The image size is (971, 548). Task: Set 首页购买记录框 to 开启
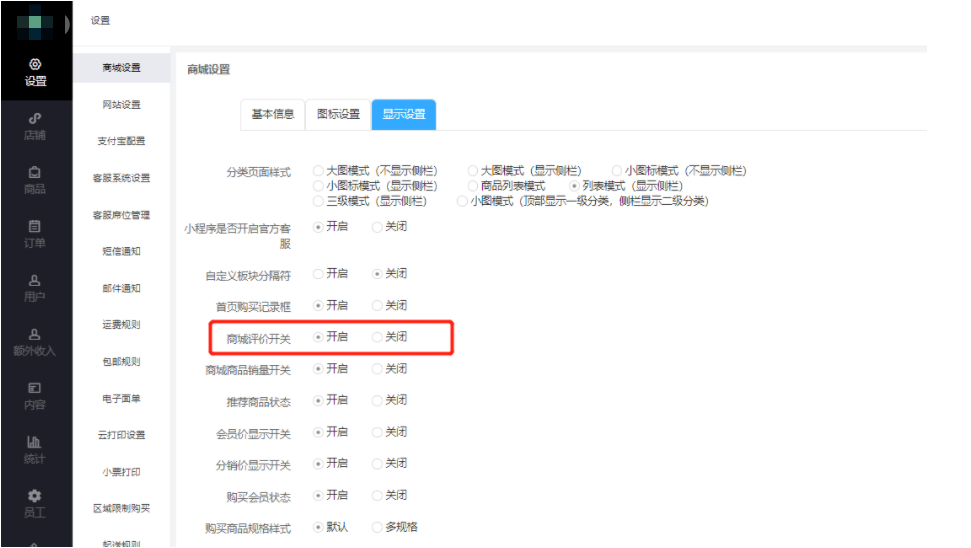click(318, 305)
